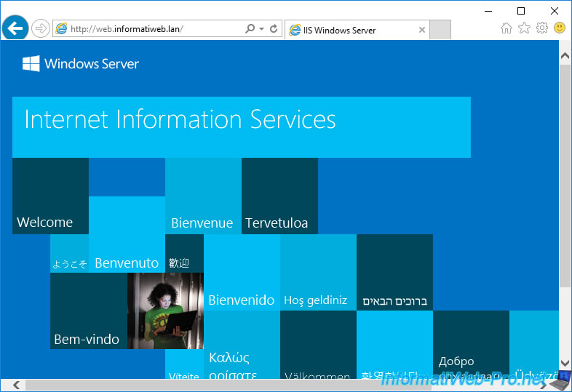Maximize the Internet Explorer window

[x=521, y=11]
